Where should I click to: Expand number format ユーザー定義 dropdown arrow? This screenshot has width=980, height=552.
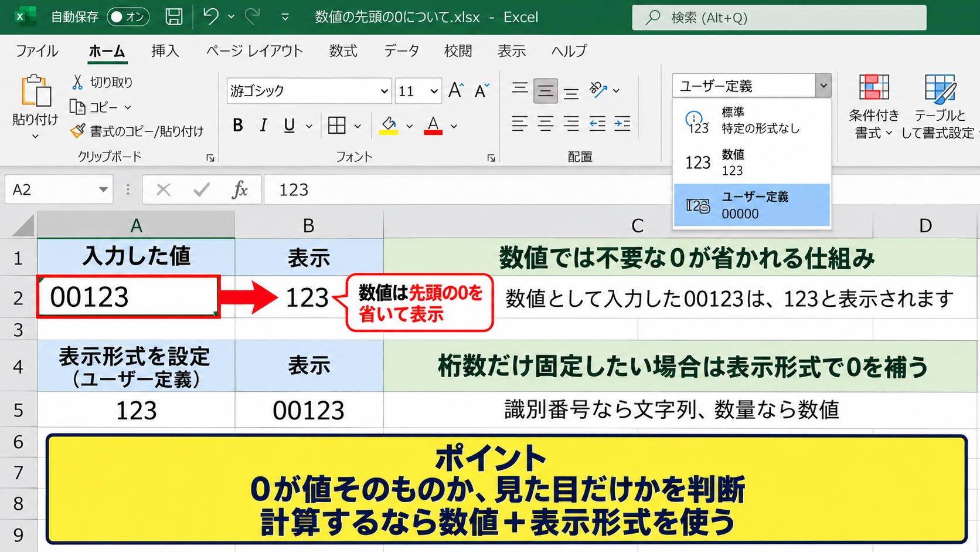click(x=824, y=86)
